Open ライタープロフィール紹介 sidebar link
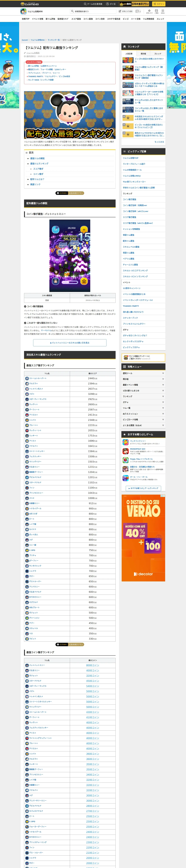This screenshot has height=868, width=186. pos(134,164)
